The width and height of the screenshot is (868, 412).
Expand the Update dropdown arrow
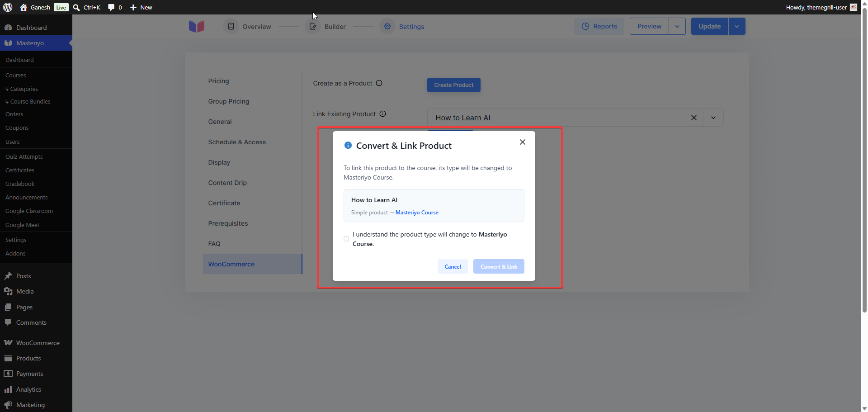737,26
